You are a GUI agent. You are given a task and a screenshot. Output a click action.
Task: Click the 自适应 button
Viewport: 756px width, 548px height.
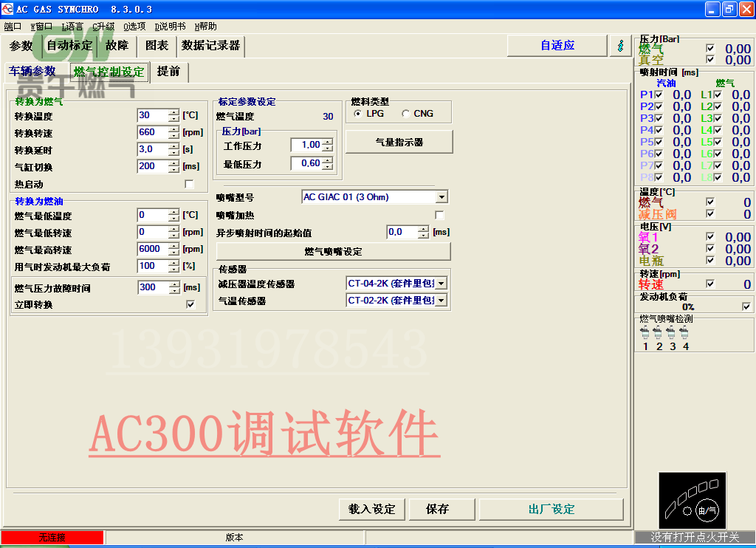coord(557,46)
